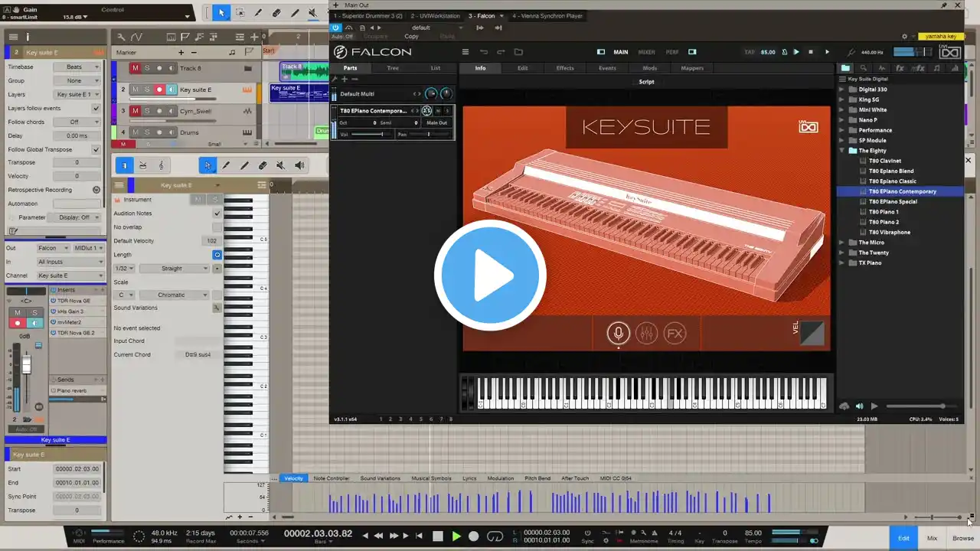The image size is (980, 551).
Task: Unmute the Cym_Swell track
Action: click(136, 111)
